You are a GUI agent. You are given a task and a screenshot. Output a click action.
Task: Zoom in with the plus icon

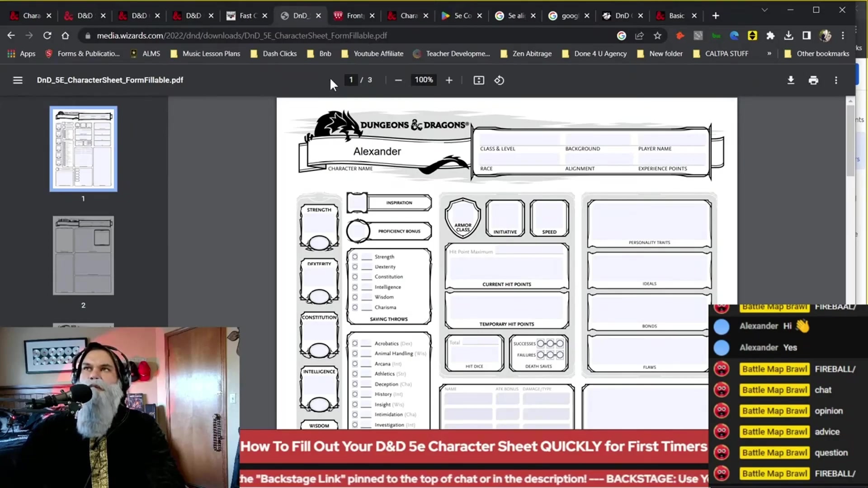(x=448, y=80)
